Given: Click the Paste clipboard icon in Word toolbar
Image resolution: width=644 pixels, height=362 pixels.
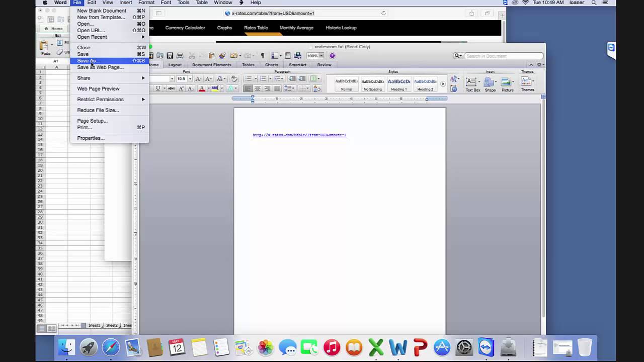Looking at the screenshot, I should (212, 56).
